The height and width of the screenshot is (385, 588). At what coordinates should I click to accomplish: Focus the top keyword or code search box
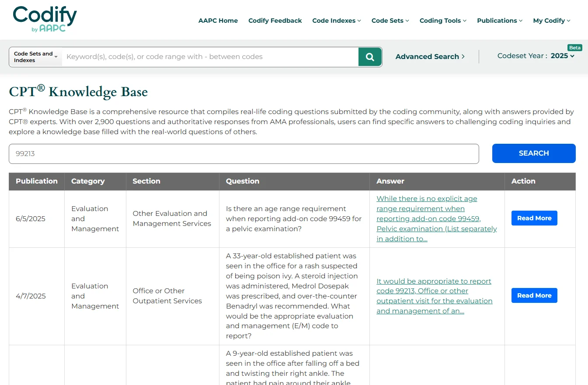(210, 57)
